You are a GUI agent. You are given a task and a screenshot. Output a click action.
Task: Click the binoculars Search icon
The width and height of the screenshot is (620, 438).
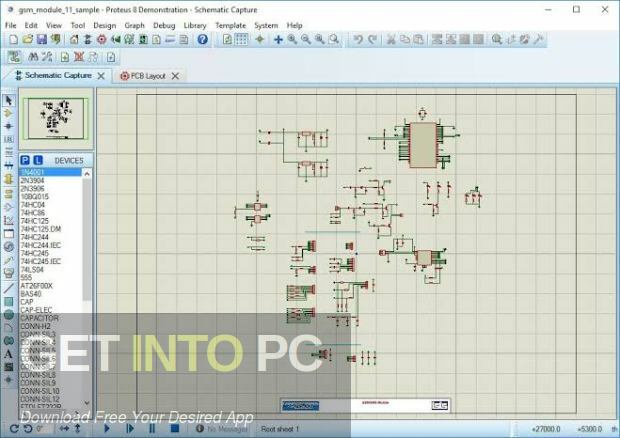[33, 57]
